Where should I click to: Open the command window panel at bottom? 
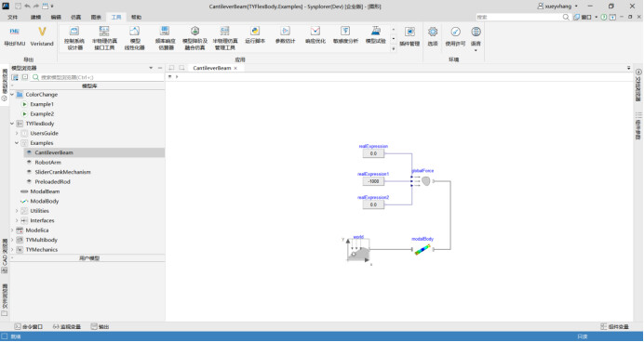28,327
